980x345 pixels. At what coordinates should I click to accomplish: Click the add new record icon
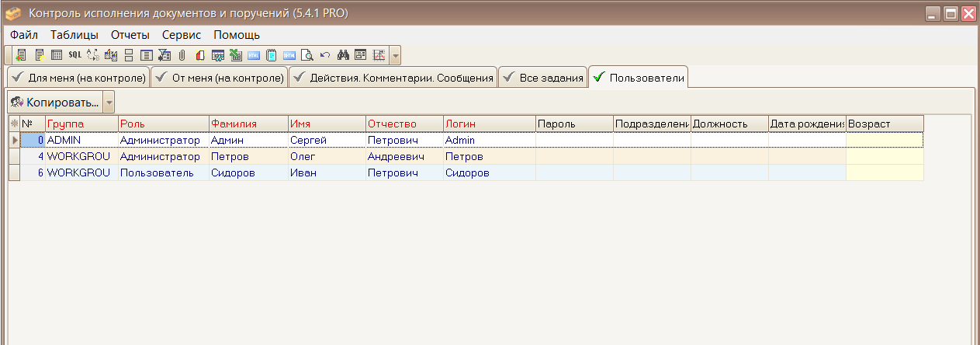point(21,55)
